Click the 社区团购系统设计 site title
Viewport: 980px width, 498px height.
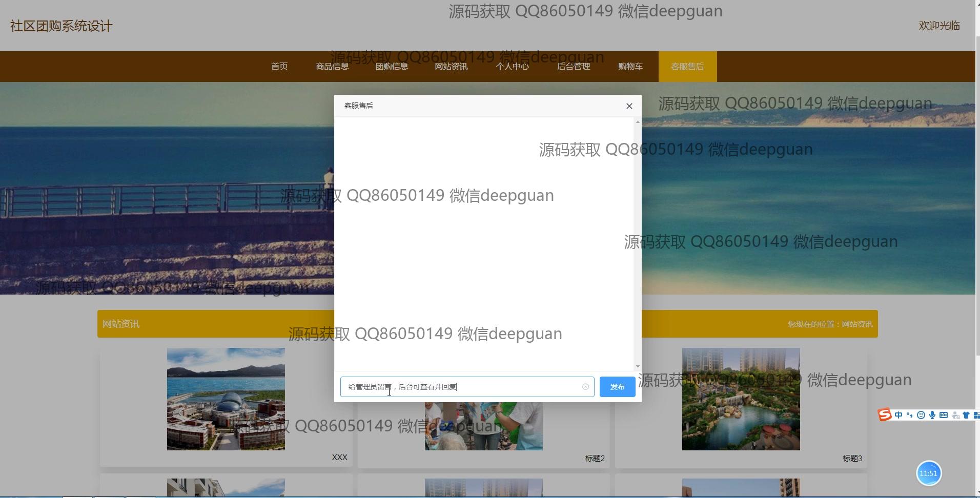point(62,26)
